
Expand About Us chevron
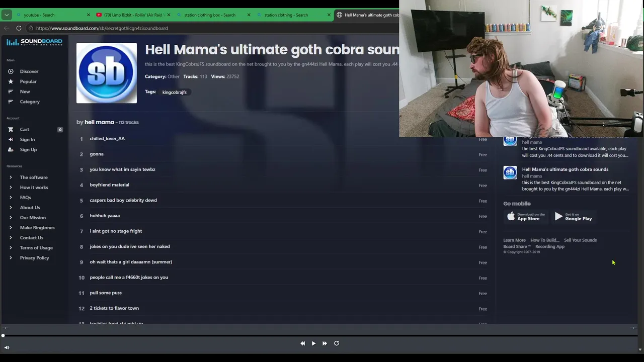[x=11, y=208]
